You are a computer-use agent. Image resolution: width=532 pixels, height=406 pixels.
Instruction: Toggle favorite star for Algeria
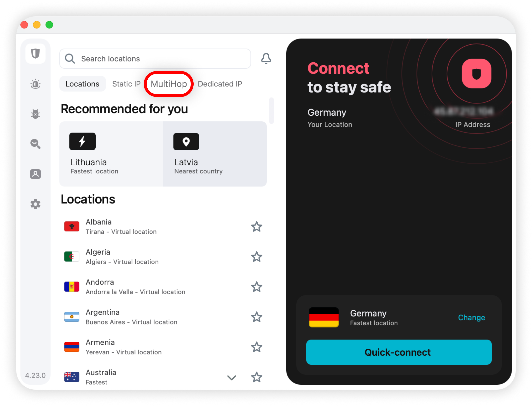(257, 257)
